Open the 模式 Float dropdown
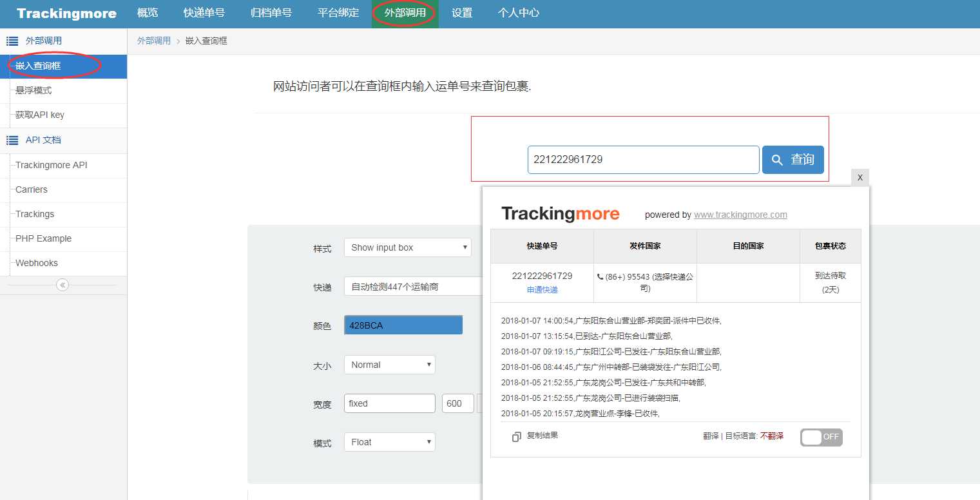The image size is (980, 500). click(390, 442)
